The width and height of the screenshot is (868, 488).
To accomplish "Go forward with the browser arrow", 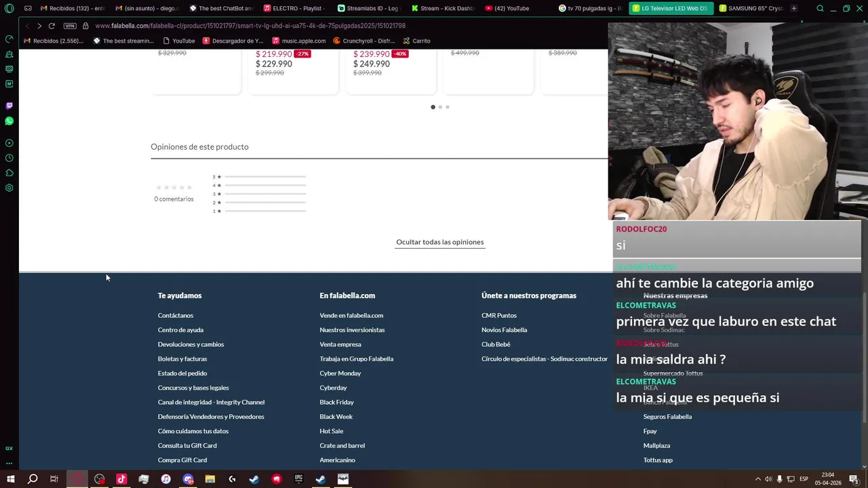I will click(x=39, y=26).
